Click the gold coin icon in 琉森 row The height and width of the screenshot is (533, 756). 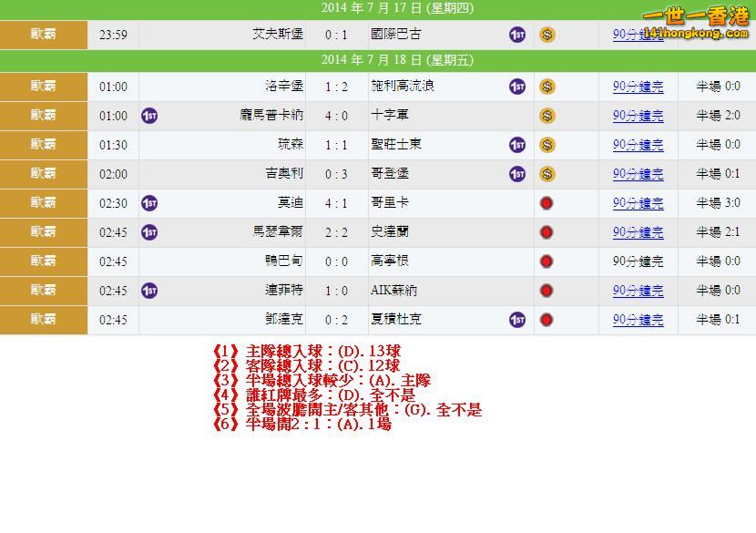[547, 145]
